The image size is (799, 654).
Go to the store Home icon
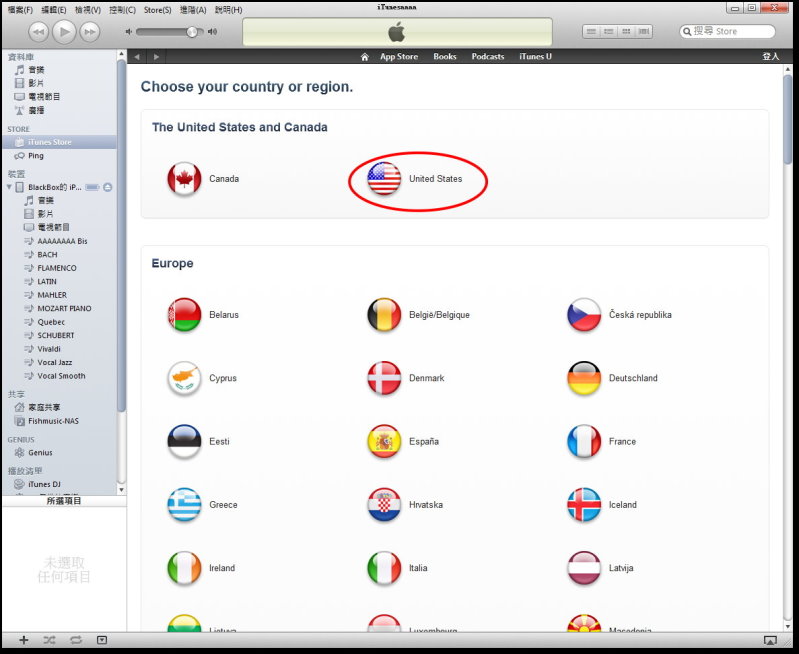click(364, 57)
